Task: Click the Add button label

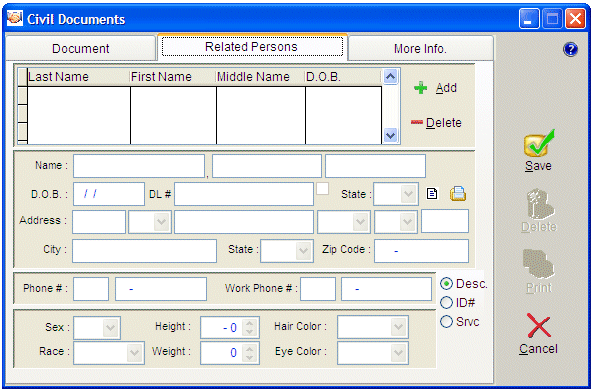Action: point(446,88)
